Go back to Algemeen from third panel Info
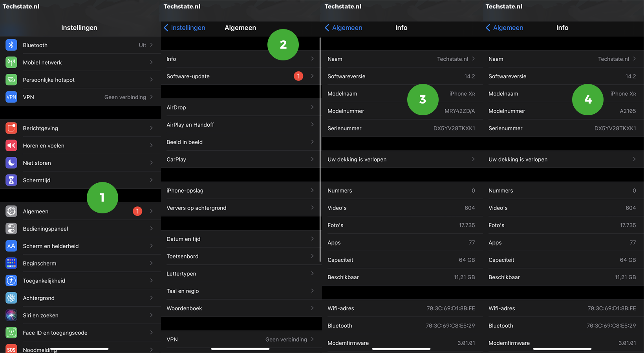 click(344, 27)
